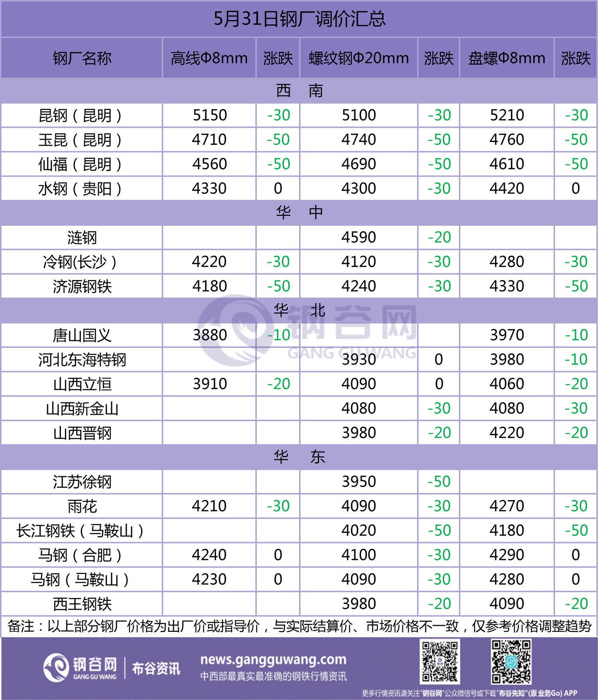
Task: Click the 4020 price in 长江钢铁 row
Action: pyautogui.click(x=359, y=530)
